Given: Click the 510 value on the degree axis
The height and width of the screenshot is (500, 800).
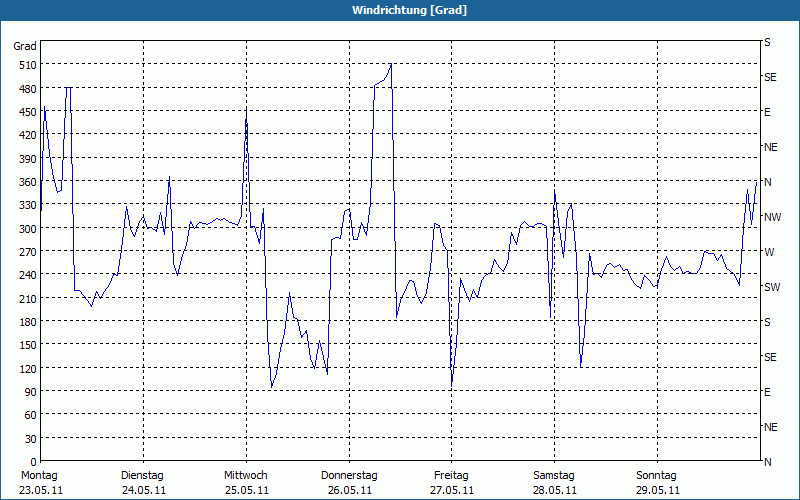Looking at the screenshot, I should coord(28,65).
